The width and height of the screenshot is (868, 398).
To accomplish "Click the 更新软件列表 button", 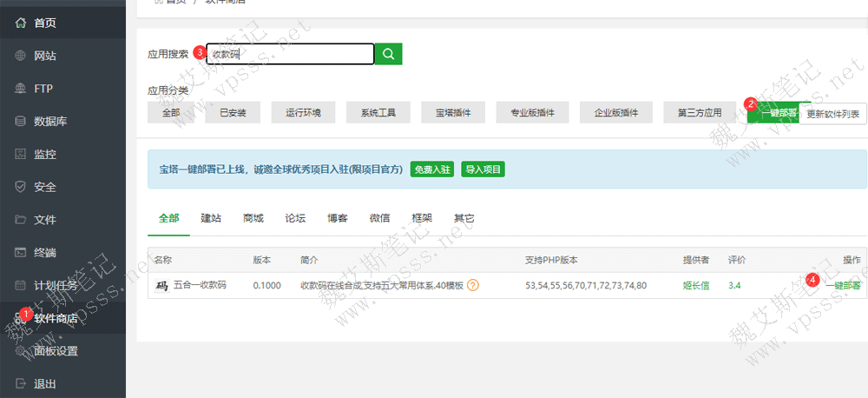I will pos(832,113).
